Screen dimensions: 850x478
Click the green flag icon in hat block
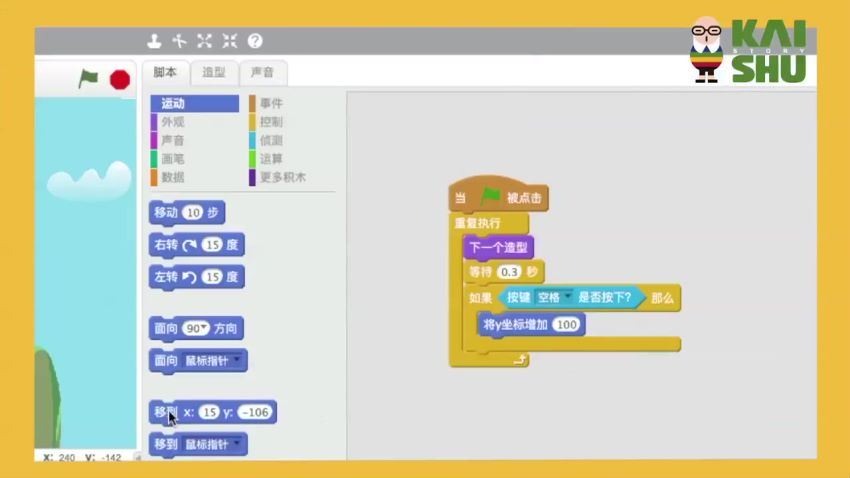click(x=491, y=196)
